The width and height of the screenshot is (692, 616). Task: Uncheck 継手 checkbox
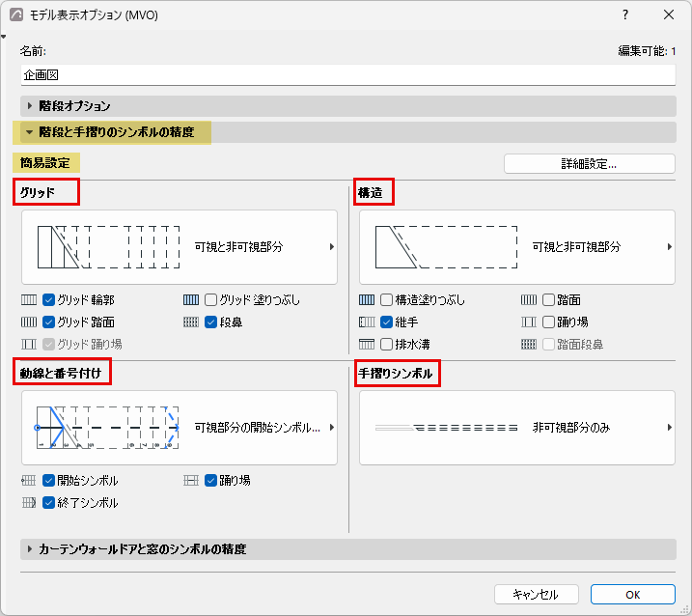tap(386, 322)
